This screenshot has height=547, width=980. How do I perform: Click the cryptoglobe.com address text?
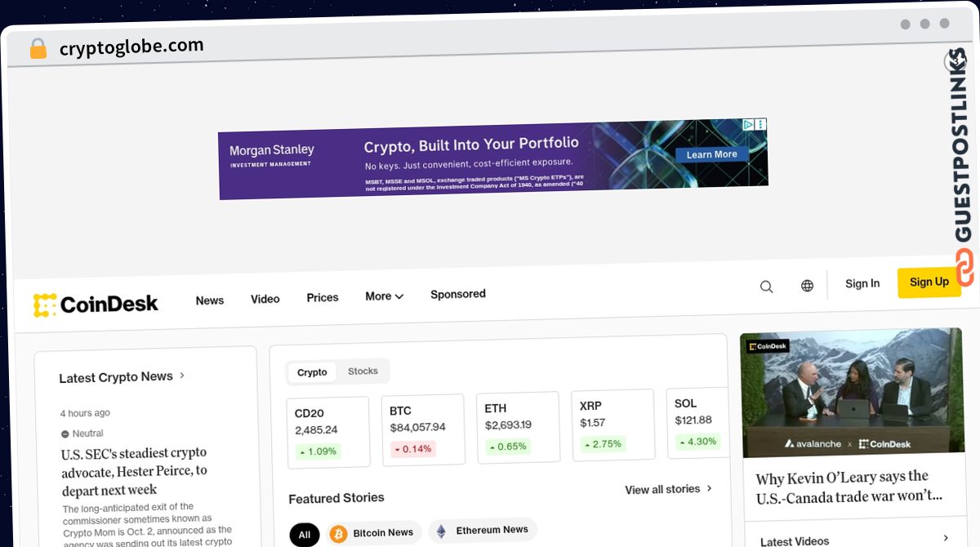[131, 47]
